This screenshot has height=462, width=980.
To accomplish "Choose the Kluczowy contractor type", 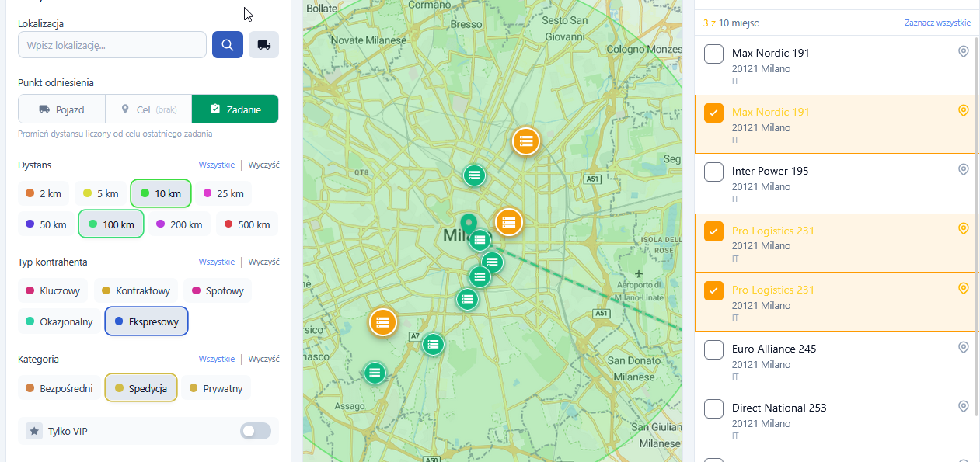I will click(53, 291).
